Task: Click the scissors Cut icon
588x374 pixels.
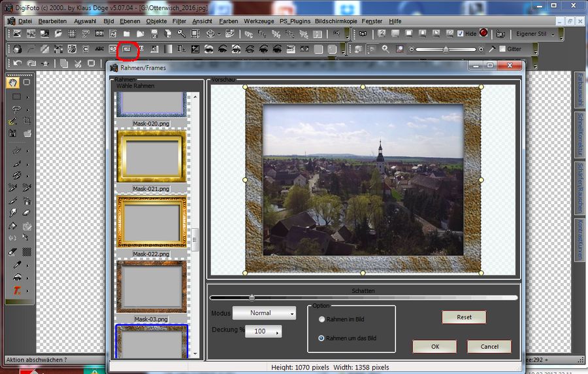Action: (x=78, y=63)
